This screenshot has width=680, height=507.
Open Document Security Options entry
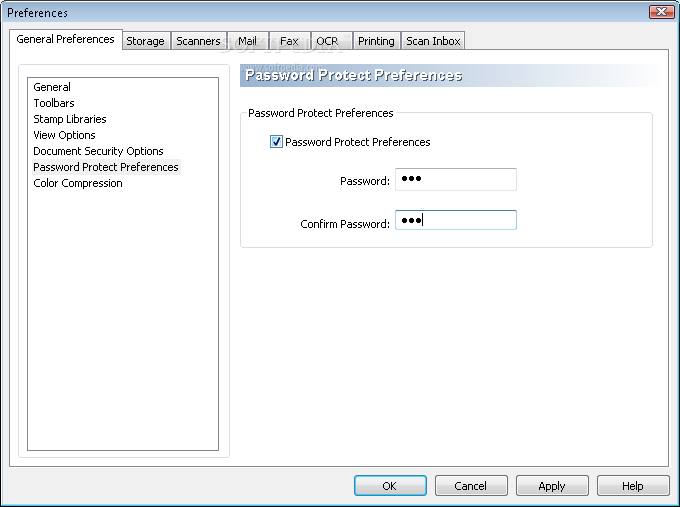[x=98, y=151]
